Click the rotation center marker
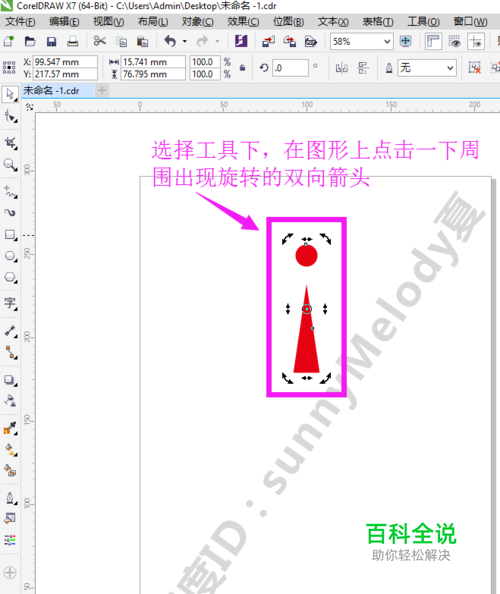Viewport: 500px width, 594px height. (307, 309)
